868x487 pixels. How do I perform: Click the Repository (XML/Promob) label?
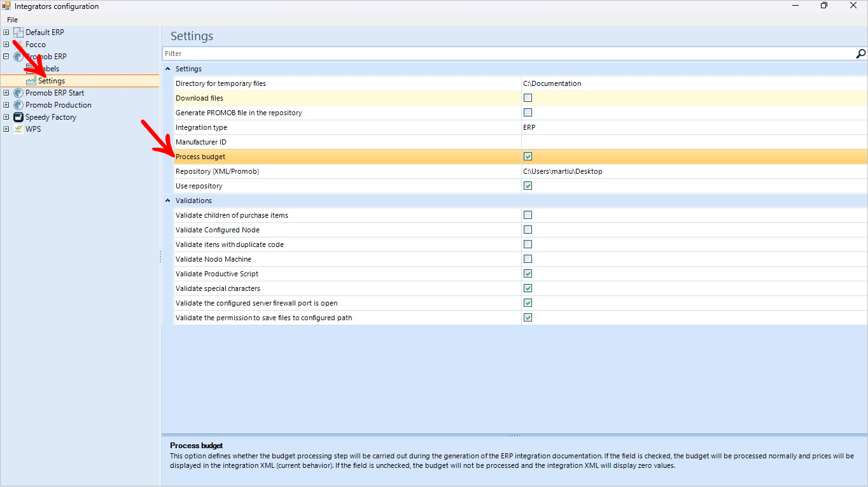[x=218, y=171]
